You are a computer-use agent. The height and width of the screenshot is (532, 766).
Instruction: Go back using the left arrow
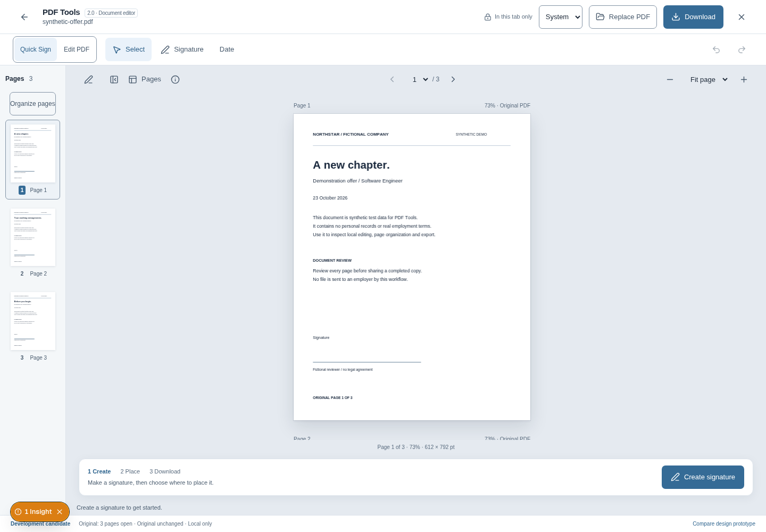coord(24,17)
